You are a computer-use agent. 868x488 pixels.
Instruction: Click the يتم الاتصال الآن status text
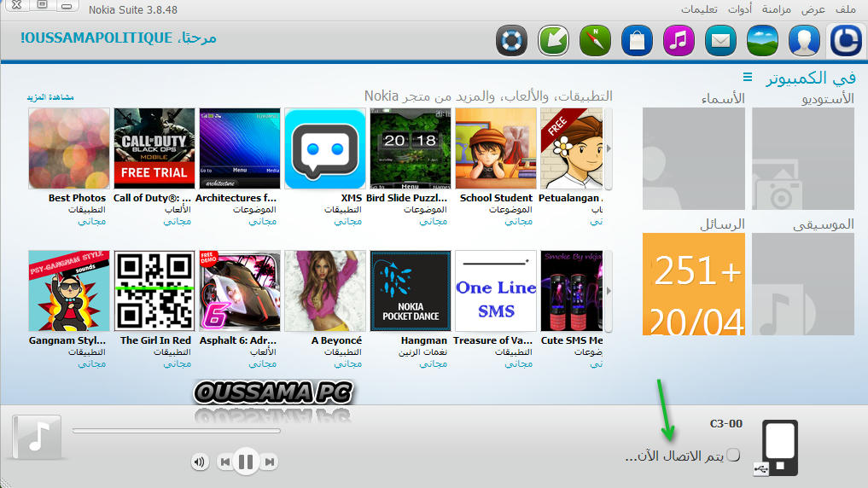click(674, 456)
